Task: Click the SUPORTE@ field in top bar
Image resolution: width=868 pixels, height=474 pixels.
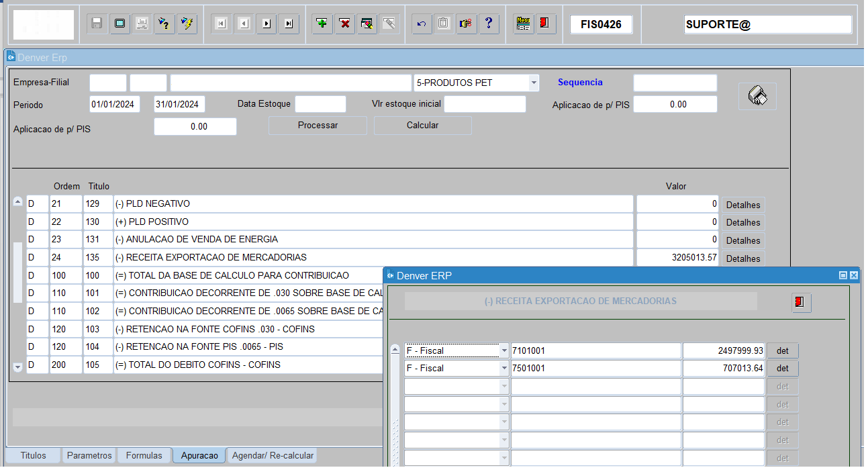Action: pos(768,25)
